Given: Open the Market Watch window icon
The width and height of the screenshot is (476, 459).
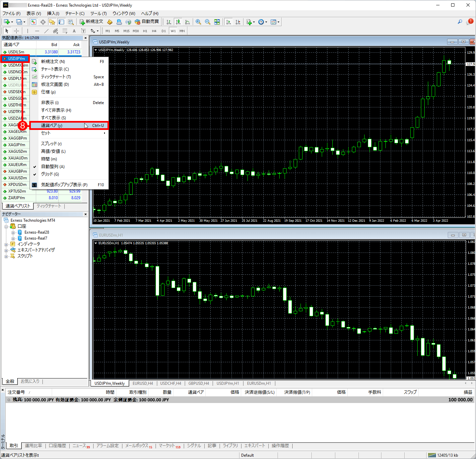Looking at the screenshot, I should click(x=34, y=22).
